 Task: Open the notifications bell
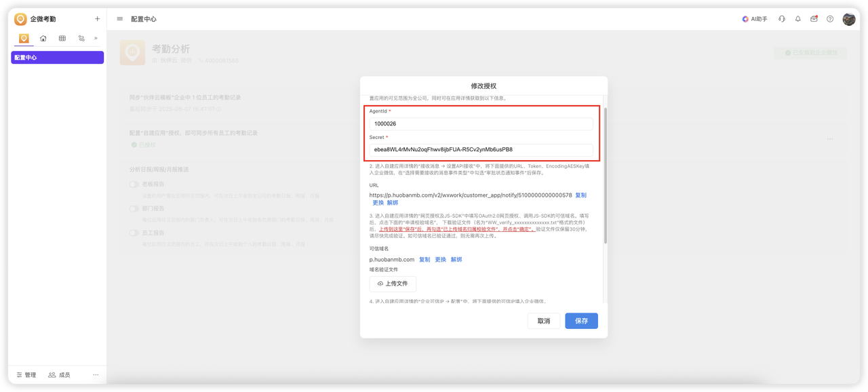[798, 19]
